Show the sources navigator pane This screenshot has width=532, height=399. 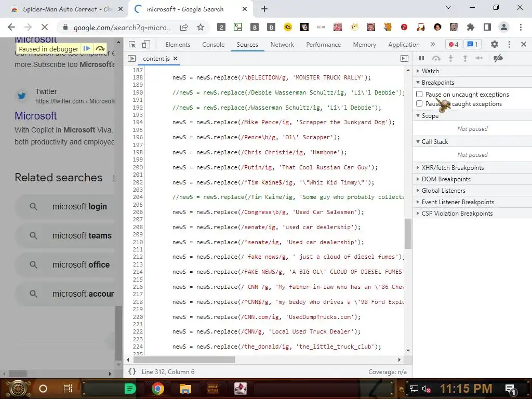click(131, 59)
